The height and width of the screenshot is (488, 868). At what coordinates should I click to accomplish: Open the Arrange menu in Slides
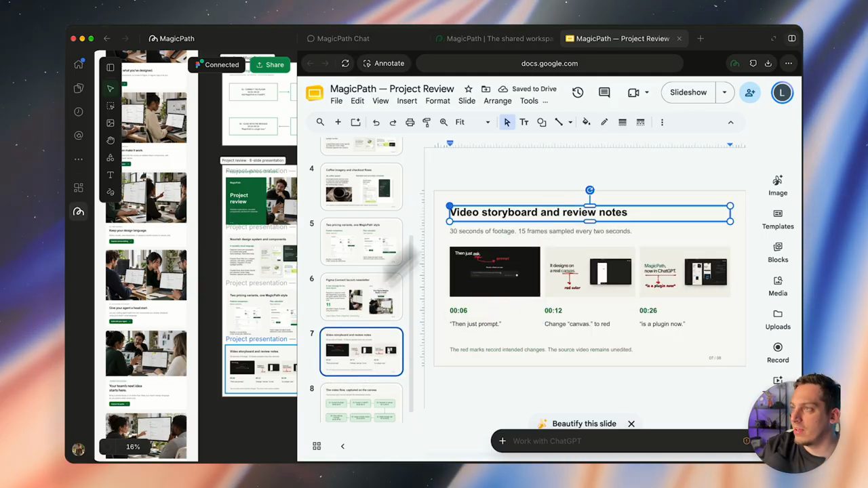(498, 101)
